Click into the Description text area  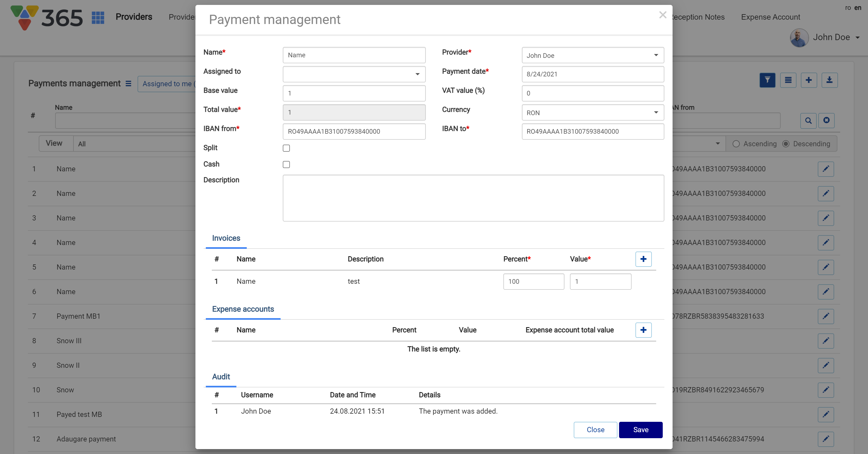473,198
